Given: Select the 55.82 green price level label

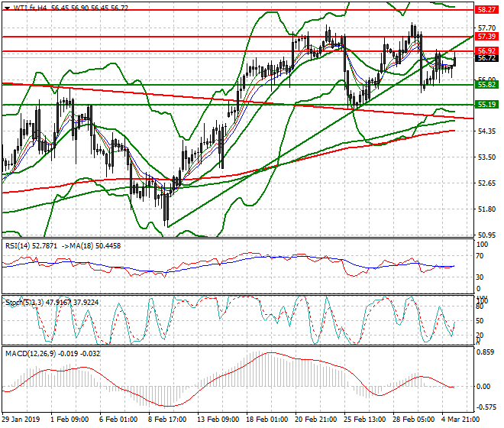Looking at the screenshot, I should [x=486, y=85].
